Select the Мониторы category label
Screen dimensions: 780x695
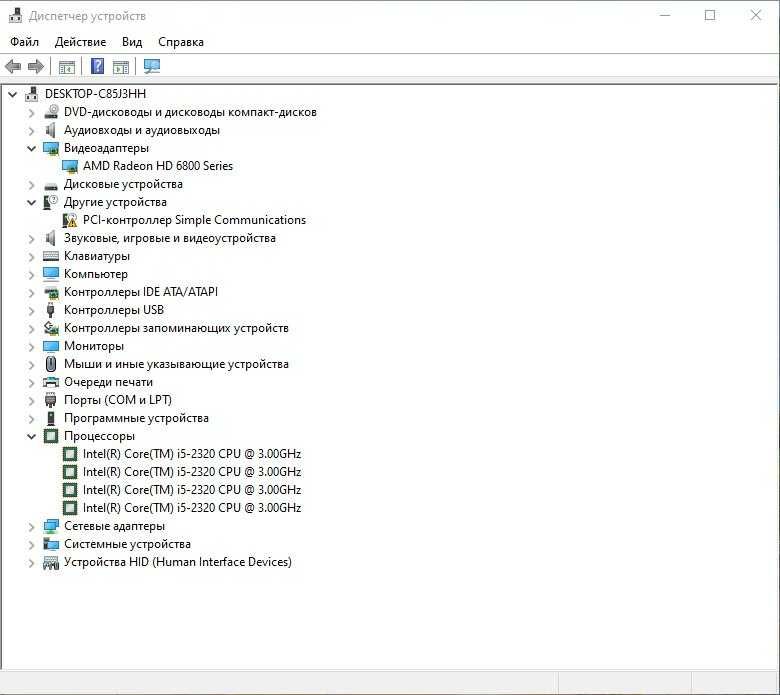(x=94, y=346)
